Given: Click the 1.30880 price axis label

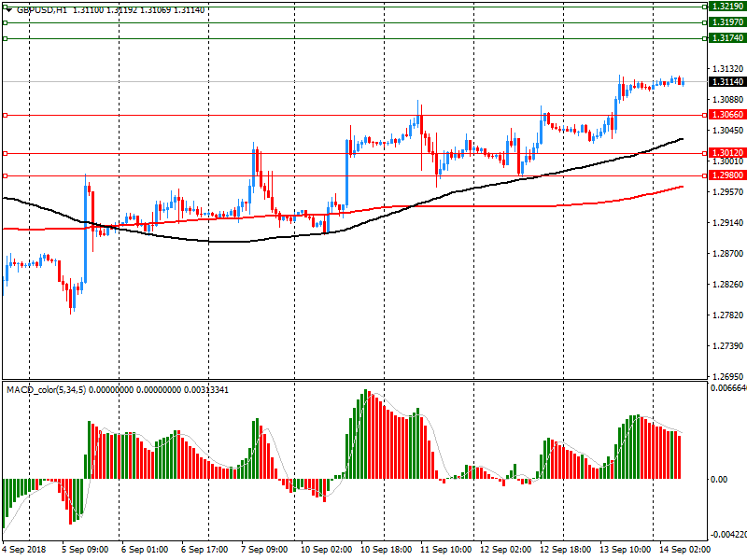Looking at the screenshot, I should pos(727,100).
